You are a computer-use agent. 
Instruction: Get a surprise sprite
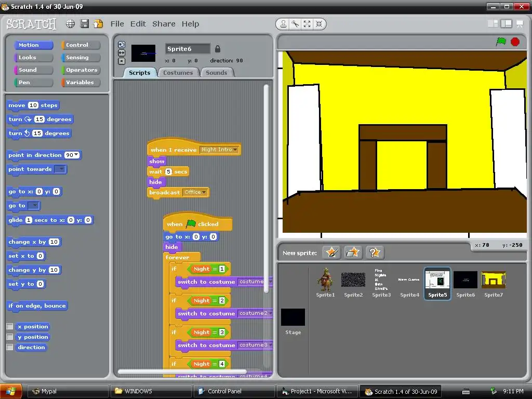pos(374,252)
